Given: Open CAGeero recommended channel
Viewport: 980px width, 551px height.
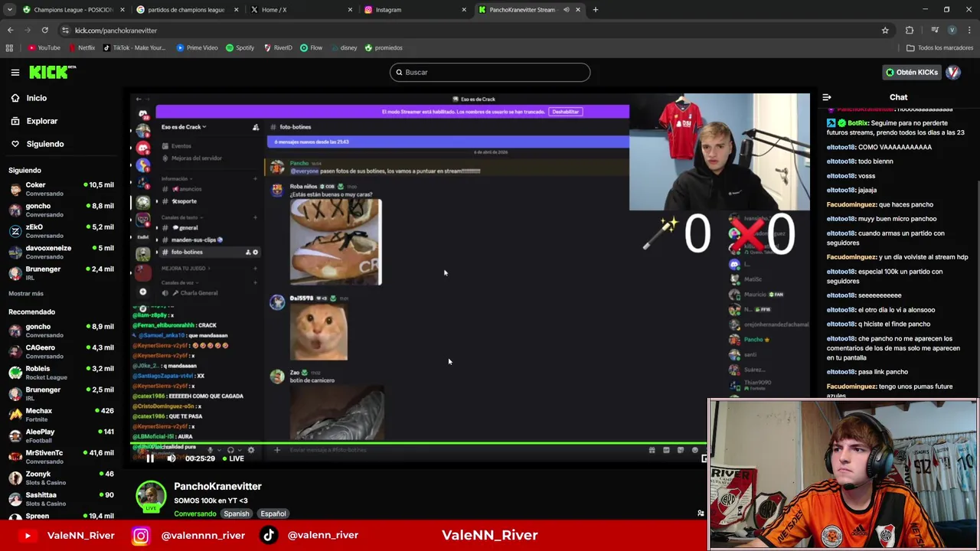Looking at the screenshot, I should (x=61, y=352).
